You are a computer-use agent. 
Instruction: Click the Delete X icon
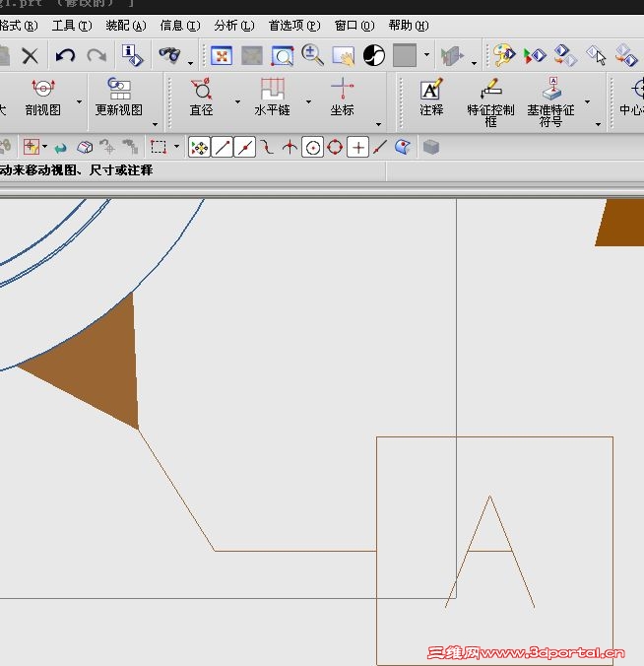(30, 55)
